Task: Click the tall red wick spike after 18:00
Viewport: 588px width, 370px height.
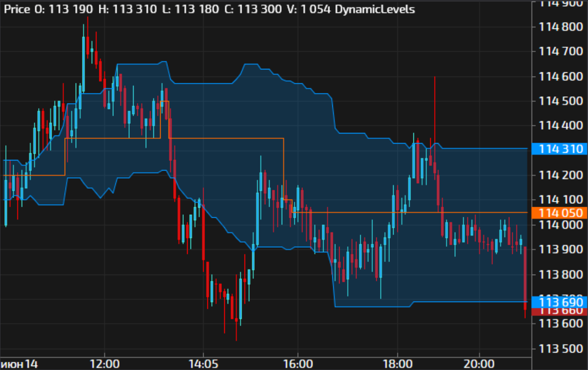Action: pos(435,111)
